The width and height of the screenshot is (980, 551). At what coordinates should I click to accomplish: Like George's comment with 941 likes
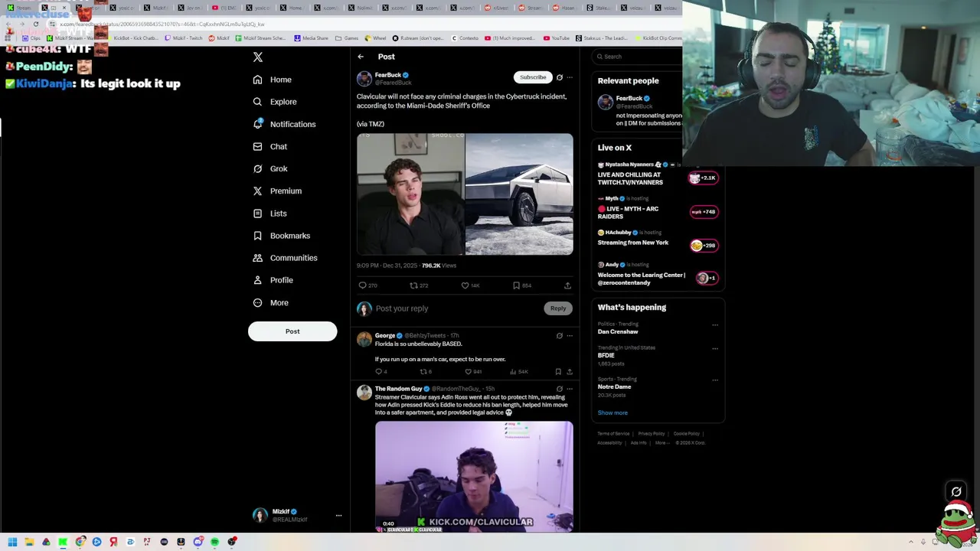pos(473,372)
